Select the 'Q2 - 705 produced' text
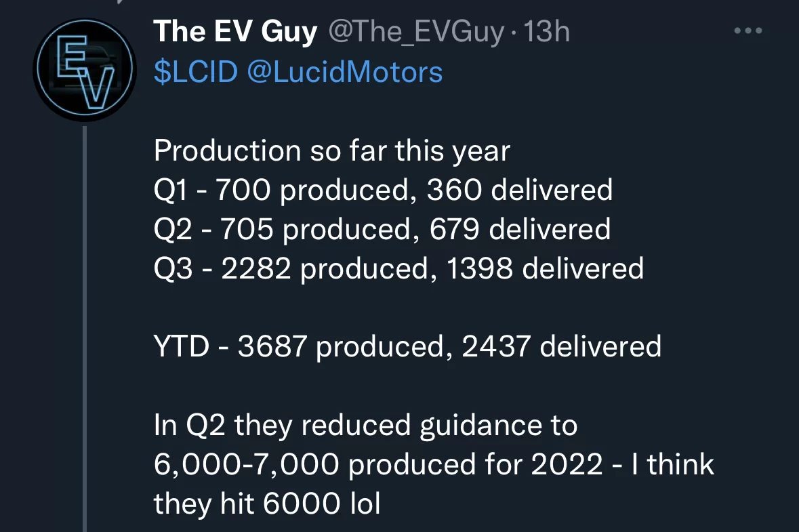The width and height of the screenshot is (799, 532). tap(283, 229)
